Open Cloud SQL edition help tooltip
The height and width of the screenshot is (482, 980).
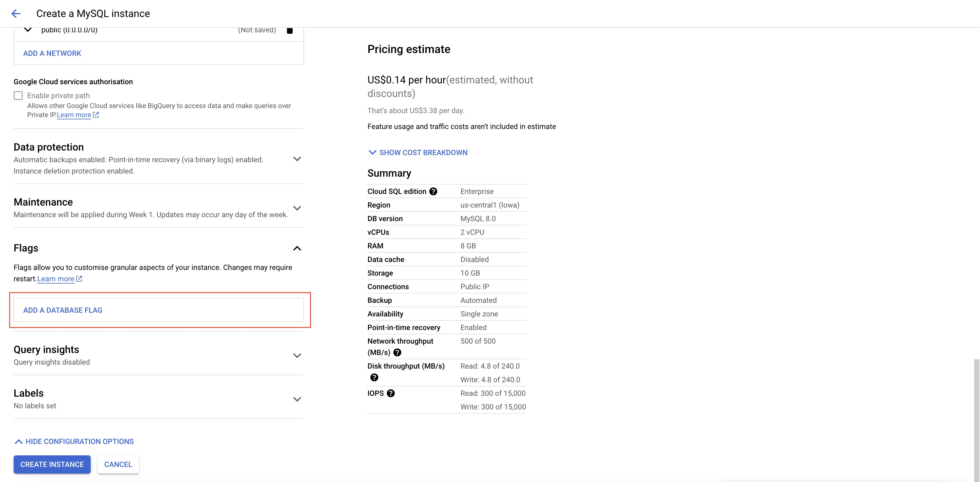click(x=433, y=191)
